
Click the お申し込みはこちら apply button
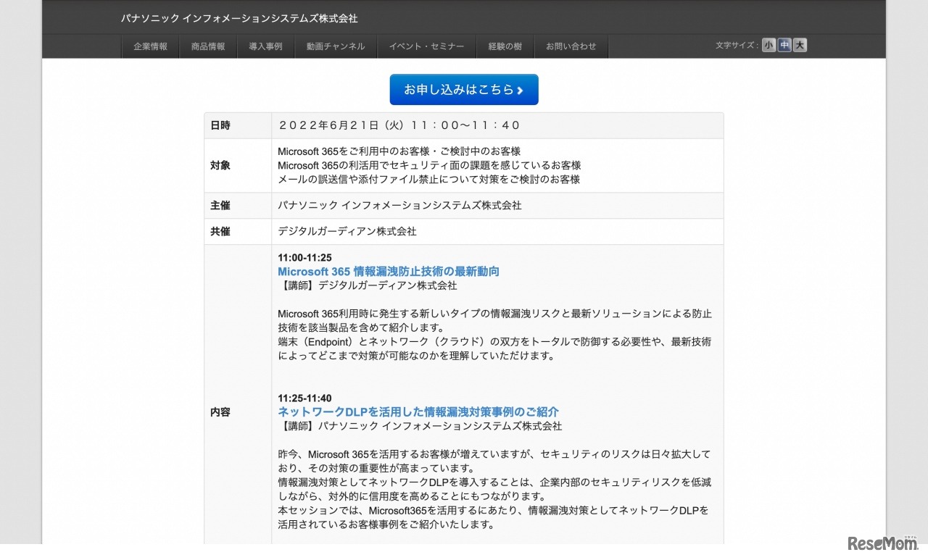463,90
